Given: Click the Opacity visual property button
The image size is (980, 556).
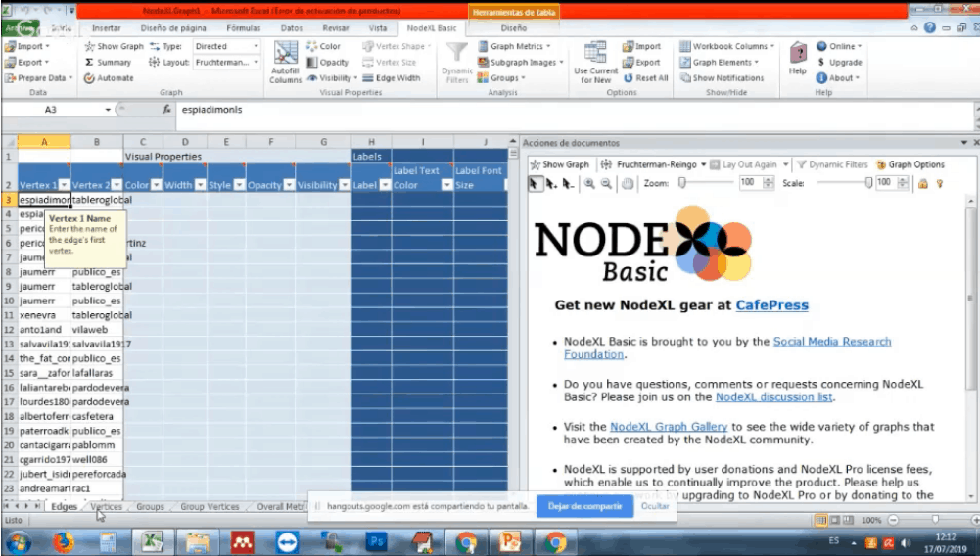Looking at the screenshot, I should [328, 62].
